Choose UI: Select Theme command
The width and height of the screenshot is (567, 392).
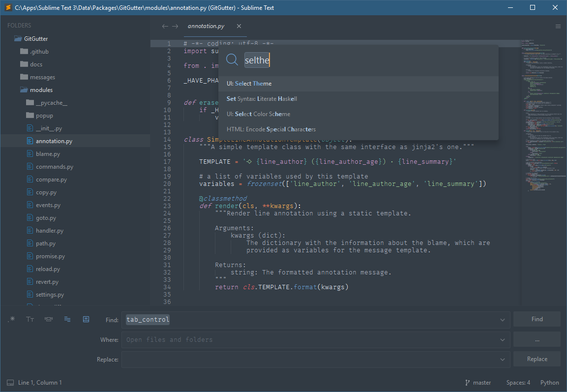pyautogui.click(x=358, y=84)
